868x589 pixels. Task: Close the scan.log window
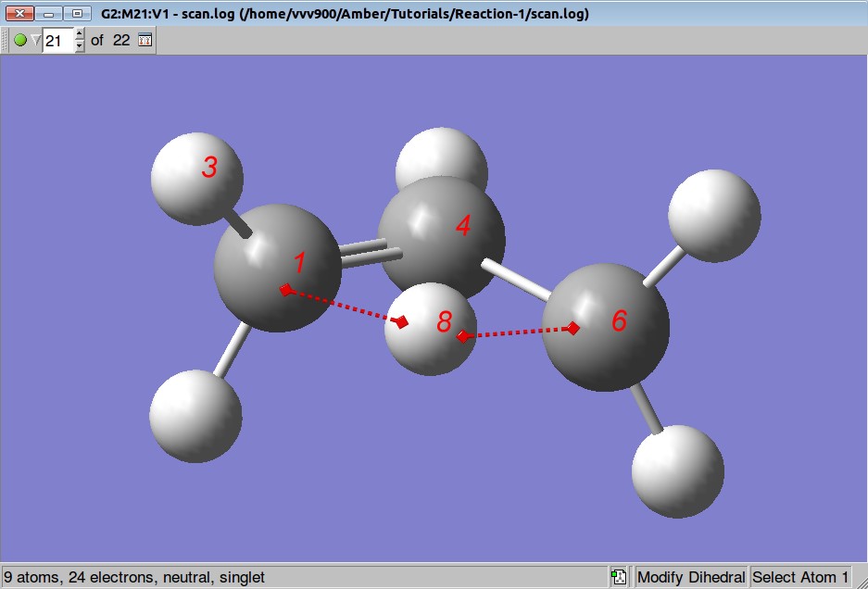(x=19, y=13)
